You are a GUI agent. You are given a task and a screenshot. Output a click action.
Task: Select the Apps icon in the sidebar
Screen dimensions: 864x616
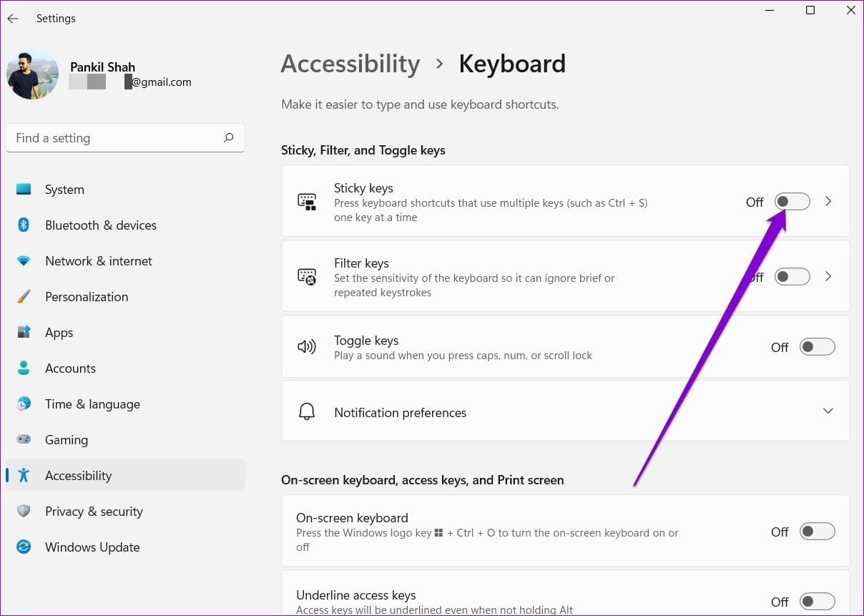click(24, 332)
